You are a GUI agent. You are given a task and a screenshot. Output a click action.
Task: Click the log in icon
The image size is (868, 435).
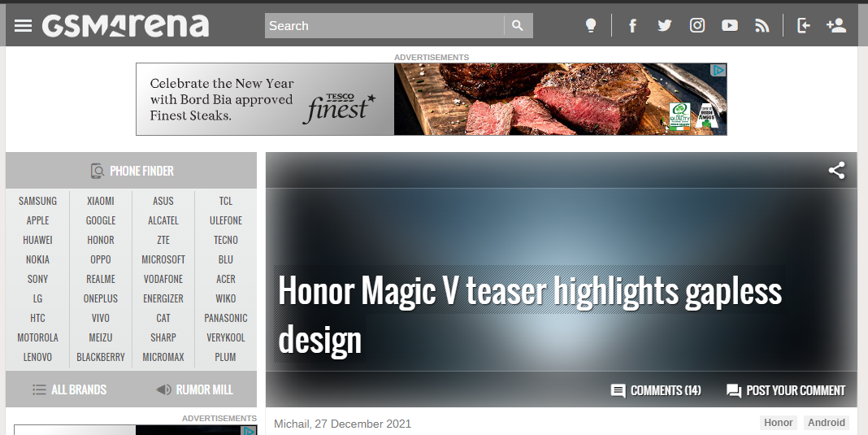pyautogui.click(x=803, y=25)
